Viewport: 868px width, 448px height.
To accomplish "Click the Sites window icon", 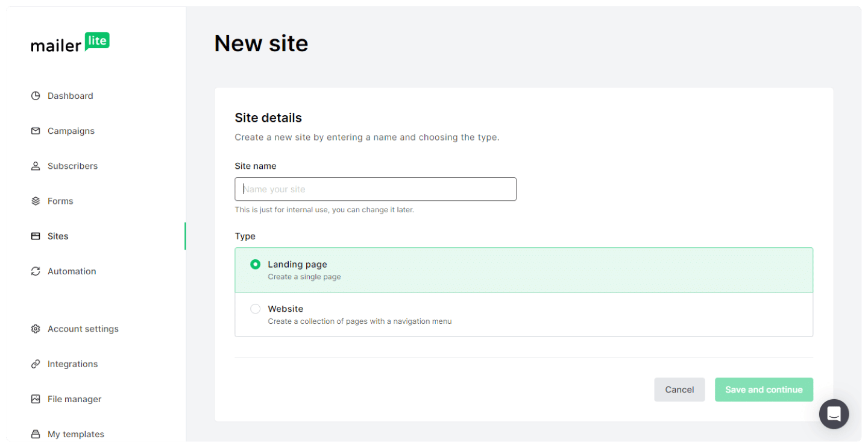I will click(x=36, y=236).
